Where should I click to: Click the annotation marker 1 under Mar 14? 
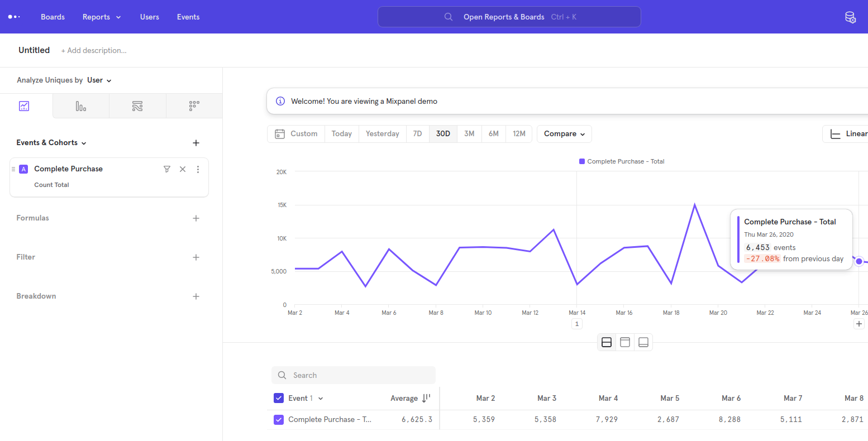(577, 324)
